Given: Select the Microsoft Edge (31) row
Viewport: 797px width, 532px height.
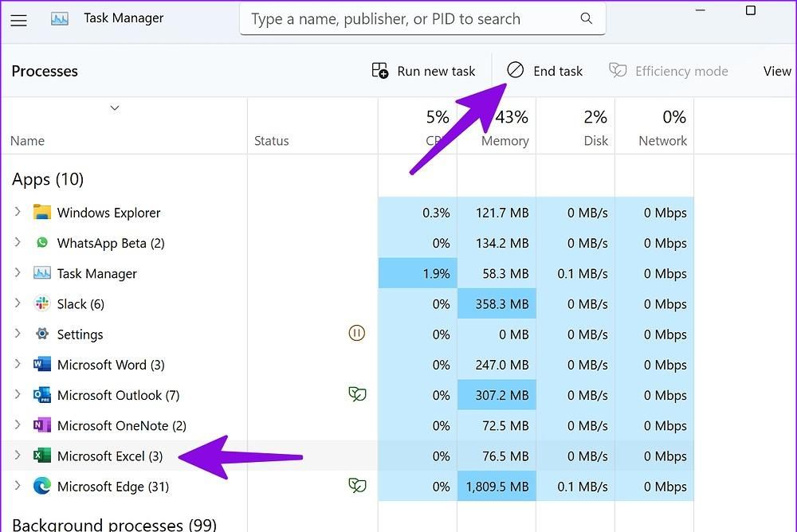Looking at the screenshot, I should 347,487.
